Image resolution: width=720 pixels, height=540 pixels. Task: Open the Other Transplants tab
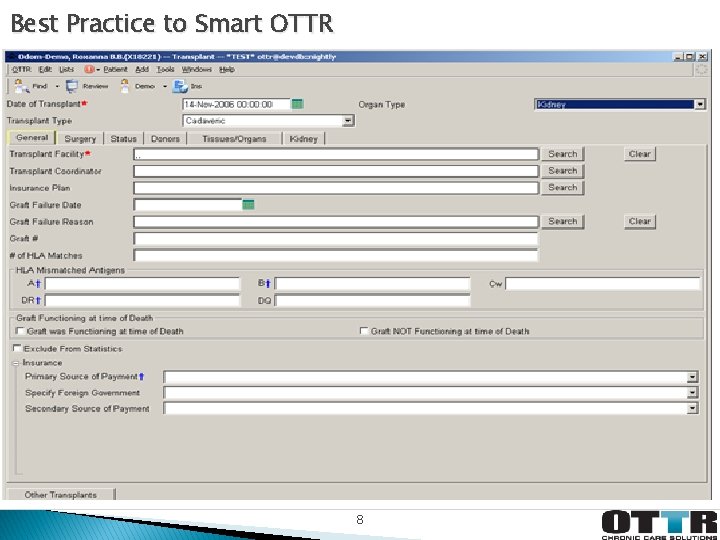tap(61, 495)
